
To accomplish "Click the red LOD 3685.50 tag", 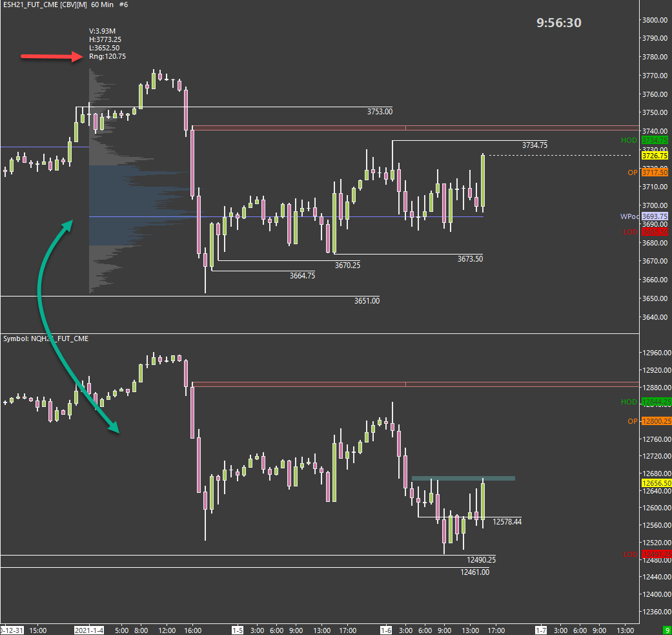I will click(x=646, y=232).
